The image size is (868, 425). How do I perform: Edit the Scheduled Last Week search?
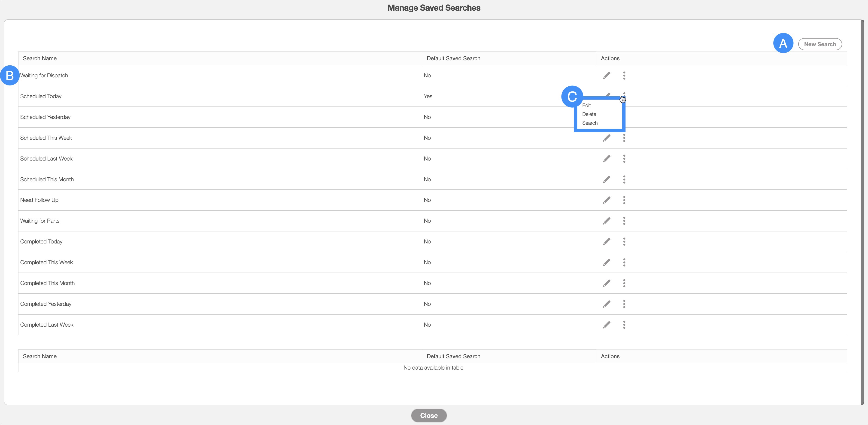[607, 159]
